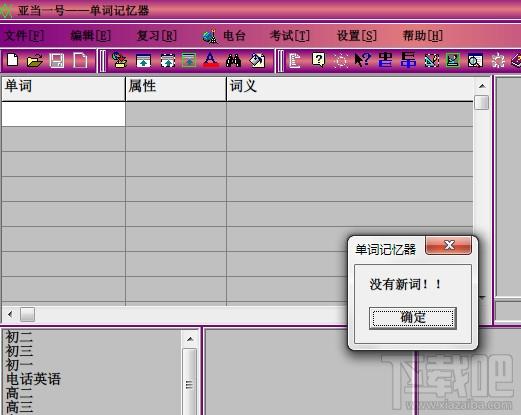
Task: Click the empty first cell under 单词
Action: click(63, 114)
